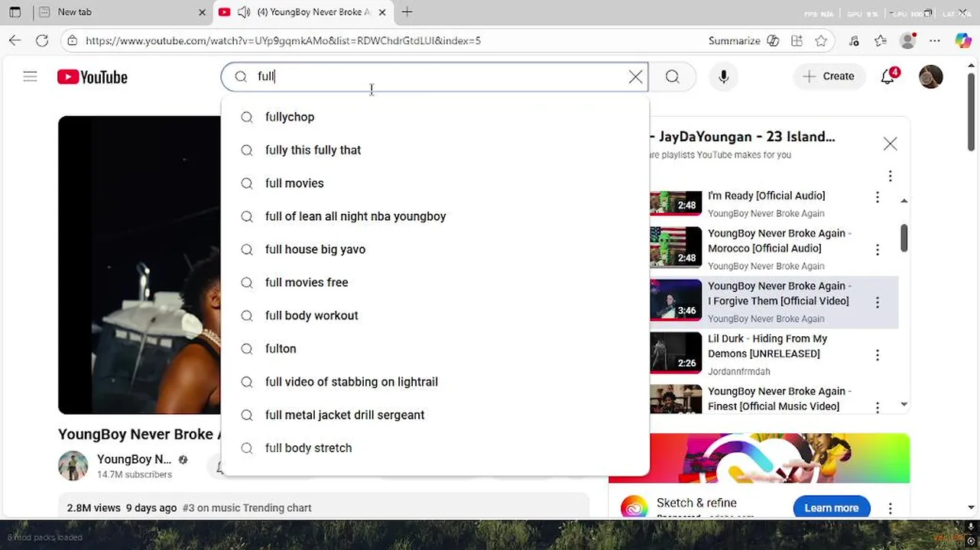980x550 pixels.
Task: Open tab actions menu icon
Action: pos(15,12)
